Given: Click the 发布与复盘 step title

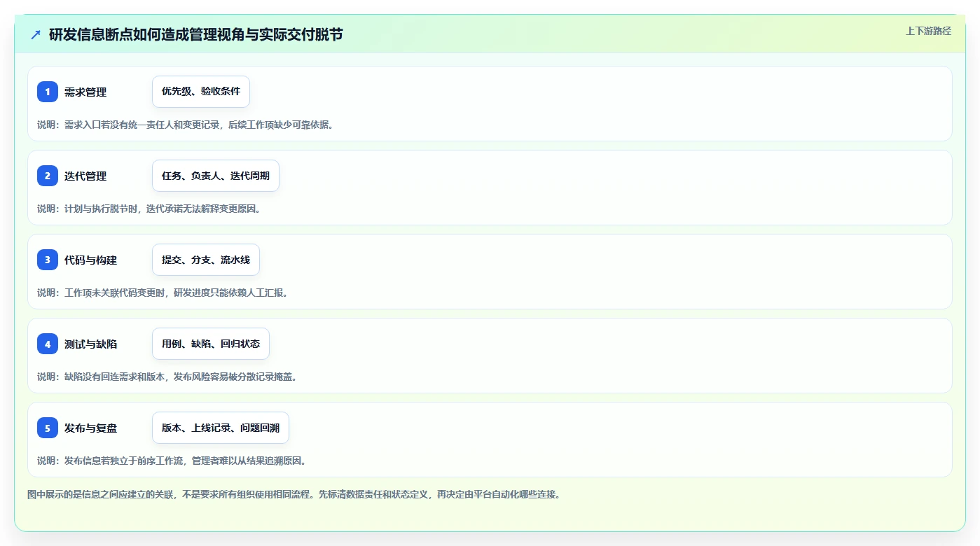Looking at the screenshot, I should (91, 428).
